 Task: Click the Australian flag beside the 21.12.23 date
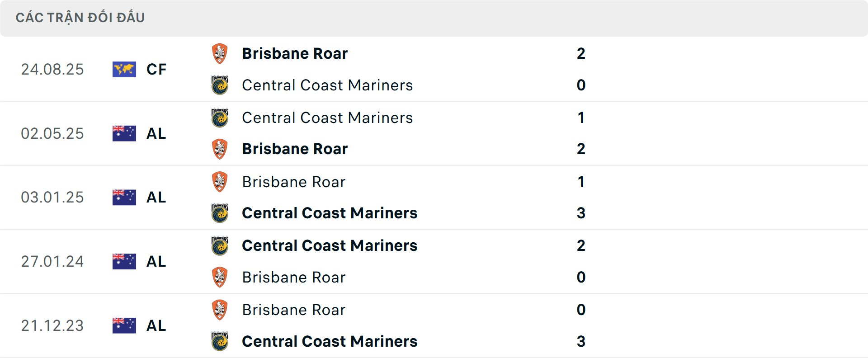pyautogui.click(x=124, y=325)
